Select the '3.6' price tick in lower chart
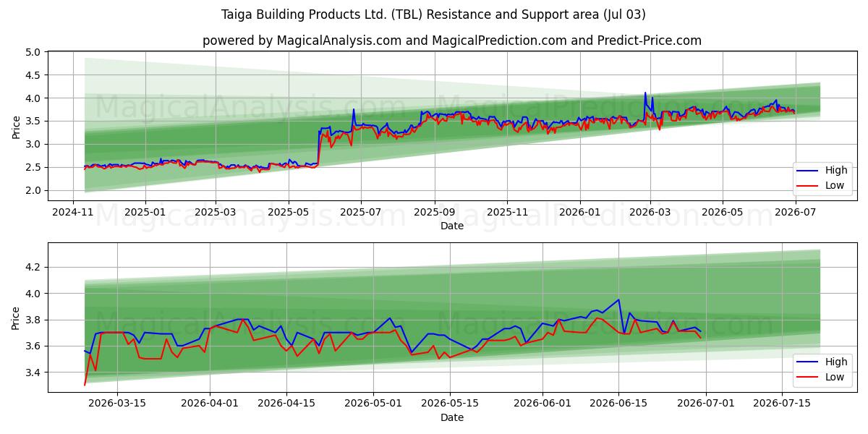 tap(33, 346)
